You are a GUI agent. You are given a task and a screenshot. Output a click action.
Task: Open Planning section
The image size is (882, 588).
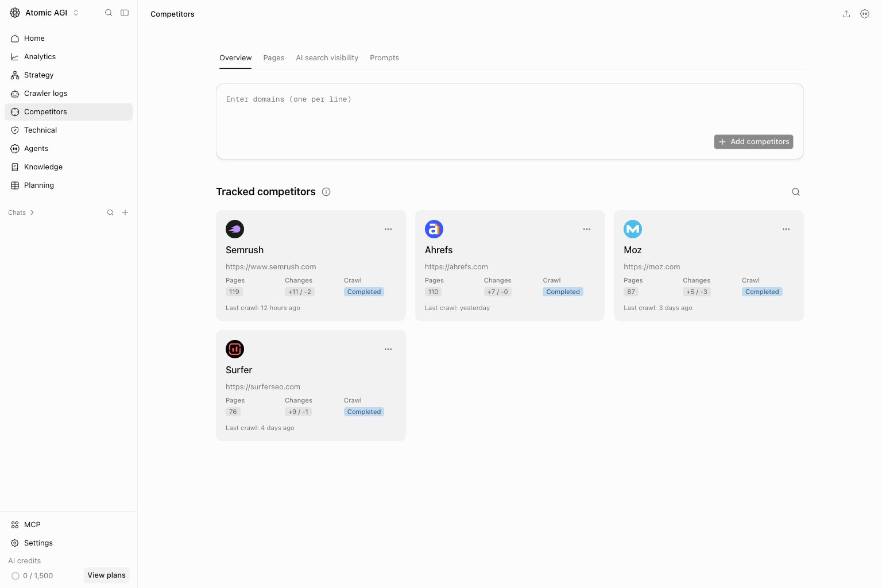68,185
